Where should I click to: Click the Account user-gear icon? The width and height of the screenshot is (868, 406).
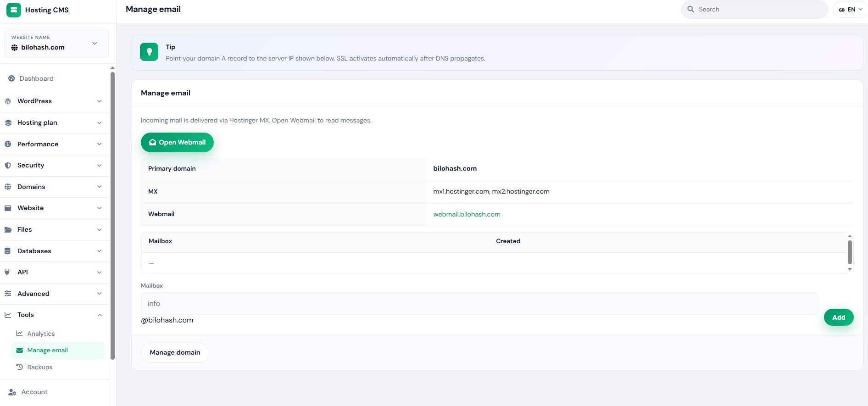point(12,392)
